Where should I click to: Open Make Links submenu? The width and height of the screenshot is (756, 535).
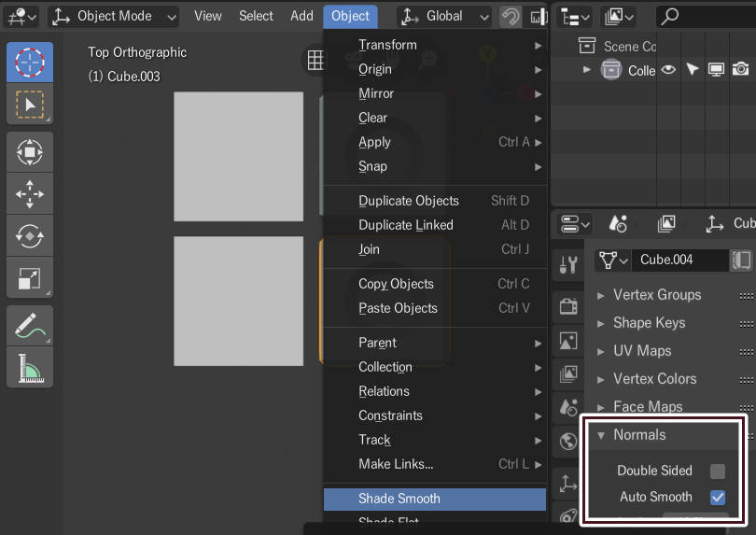point(434,464)
